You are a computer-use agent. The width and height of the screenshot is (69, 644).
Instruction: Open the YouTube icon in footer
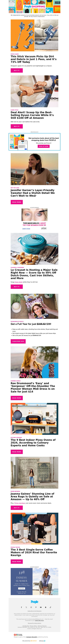(x=41, y=607)
